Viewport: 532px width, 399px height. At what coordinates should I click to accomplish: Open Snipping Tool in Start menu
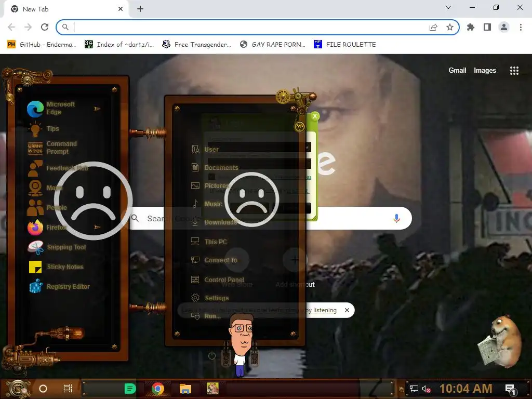(57, 247)
